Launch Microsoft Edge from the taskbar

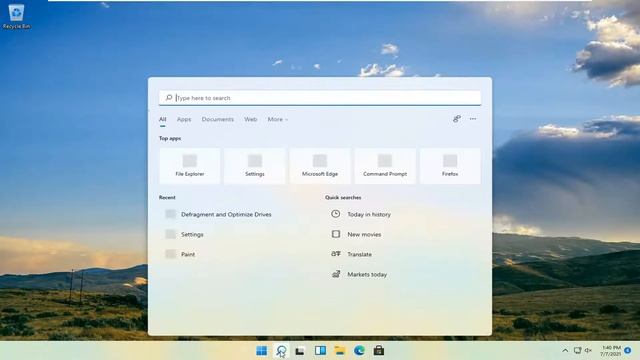pos(359,351)
